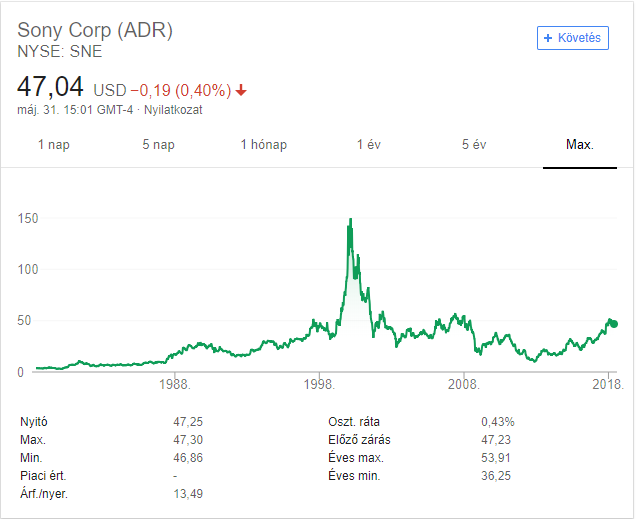Switch chart to 1 év
This screenshot has height=519, width=636.
tap(369, 145)
